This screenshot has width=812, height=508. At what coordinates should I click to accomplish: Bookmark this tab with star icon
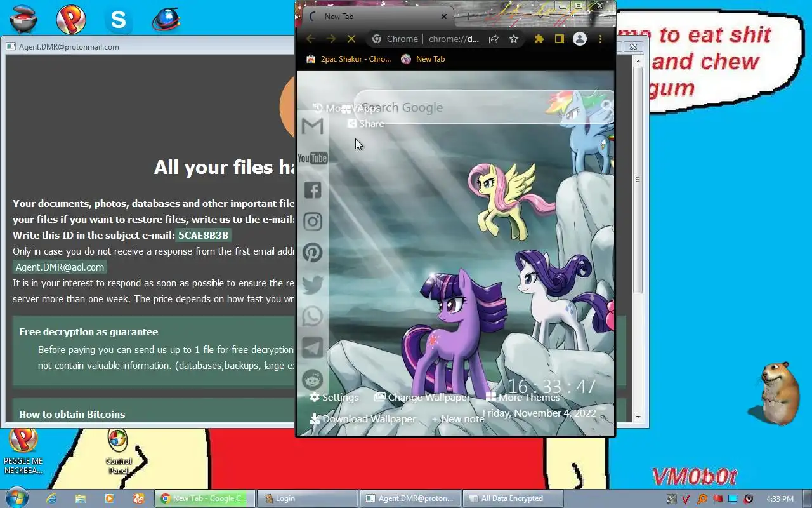point(514,39)
